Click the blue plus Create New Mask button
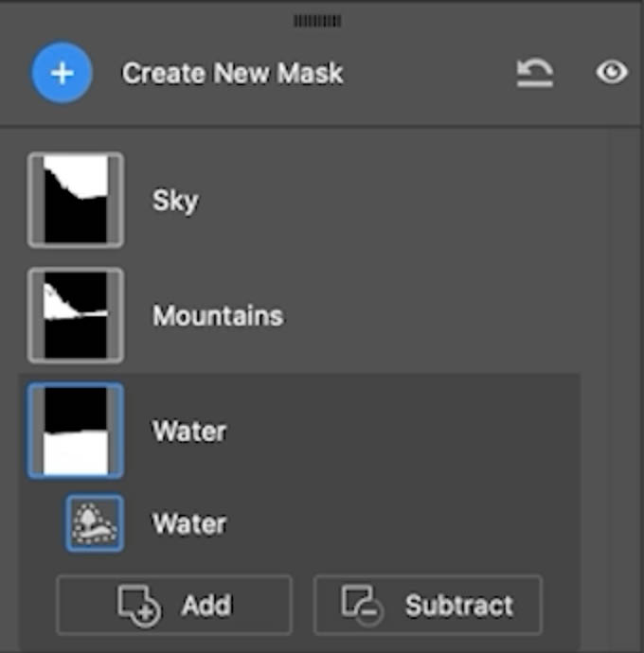This screenshot has height=653, width=644. coord(63,73)
